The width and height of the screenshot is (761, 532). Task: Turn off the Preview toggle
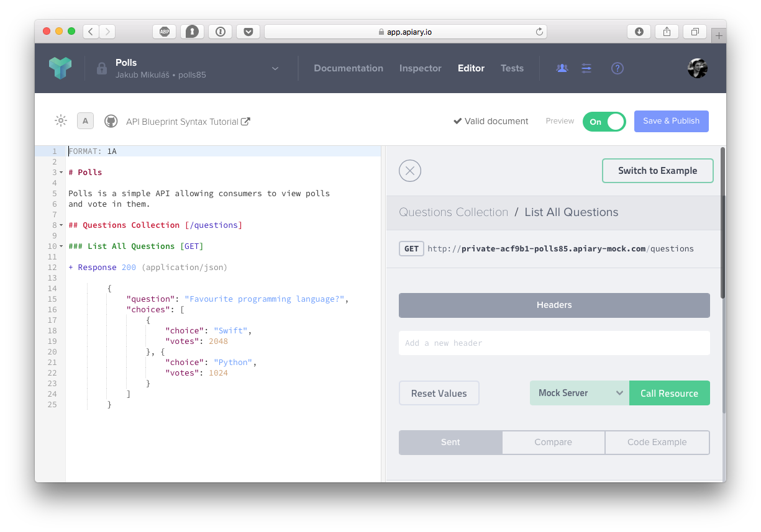pyautogui.click(x=604, y=122)
